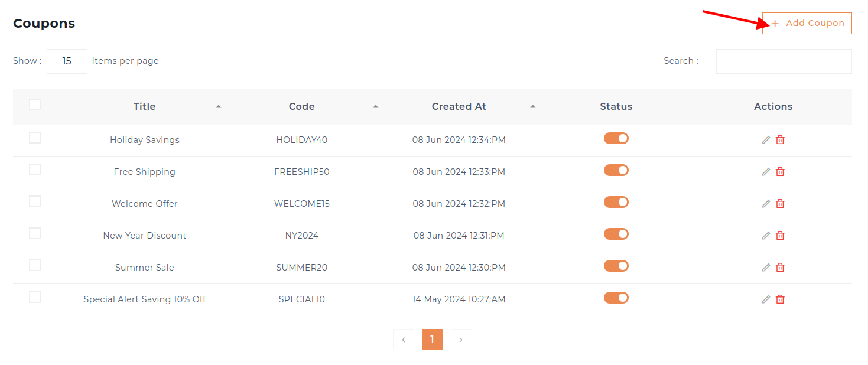Sort coupons by Code column arrow

[375, 107]
